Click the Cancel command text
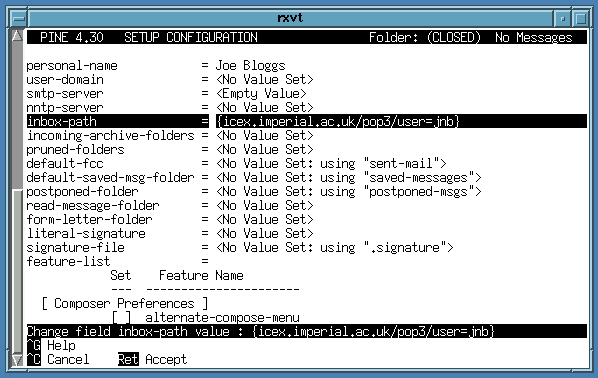 pyautogui.click(x=68, y=360)
